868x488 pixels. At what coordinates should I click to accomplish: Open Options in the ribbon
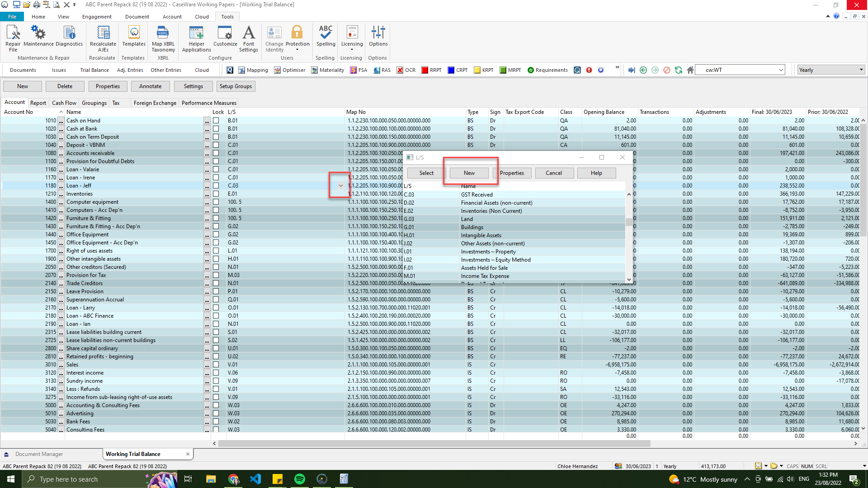[x=378, y=36]
